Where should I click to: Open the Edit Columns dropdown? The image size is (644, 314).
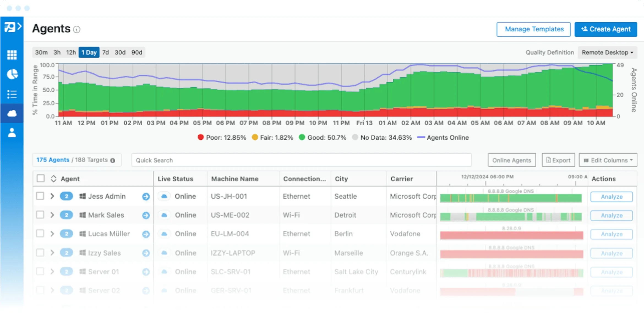click(x=608, y=160)
